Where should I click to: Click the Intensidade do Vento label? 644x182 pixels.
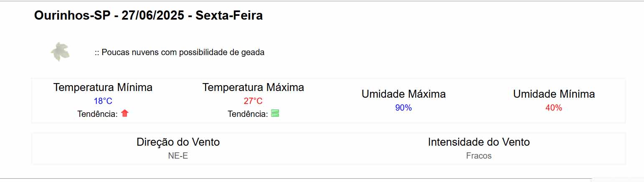[479, 142]
